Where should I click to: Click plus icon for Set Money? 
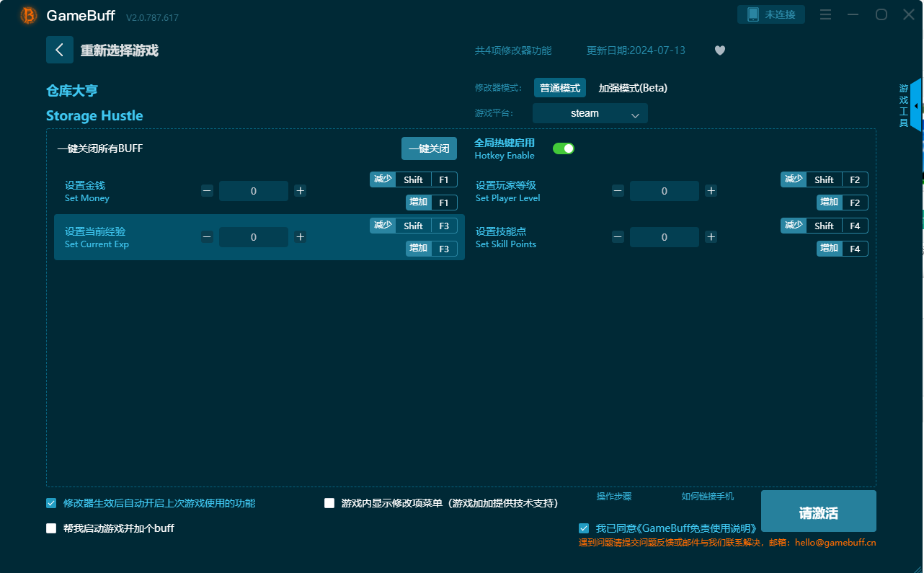(301, 191)
